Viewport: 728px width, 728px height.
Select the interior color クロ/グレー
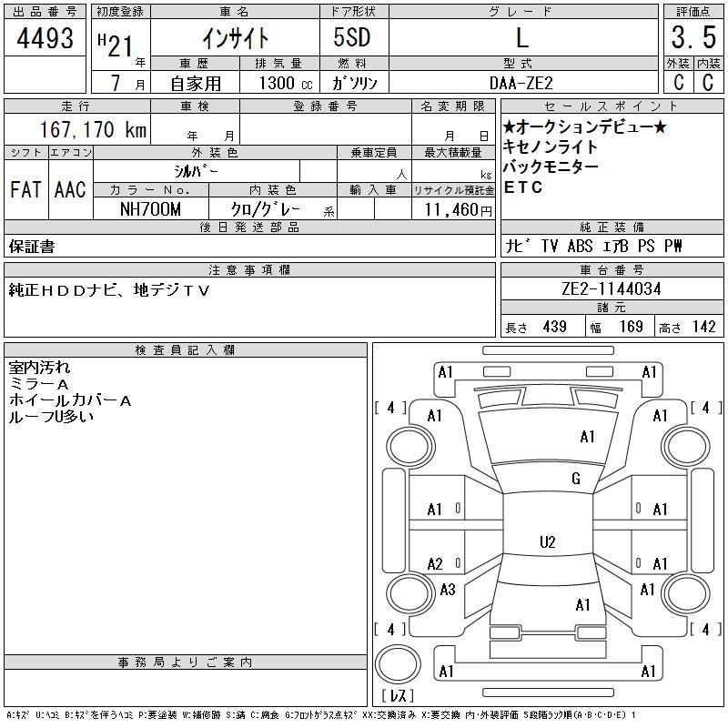click(266, 209)
